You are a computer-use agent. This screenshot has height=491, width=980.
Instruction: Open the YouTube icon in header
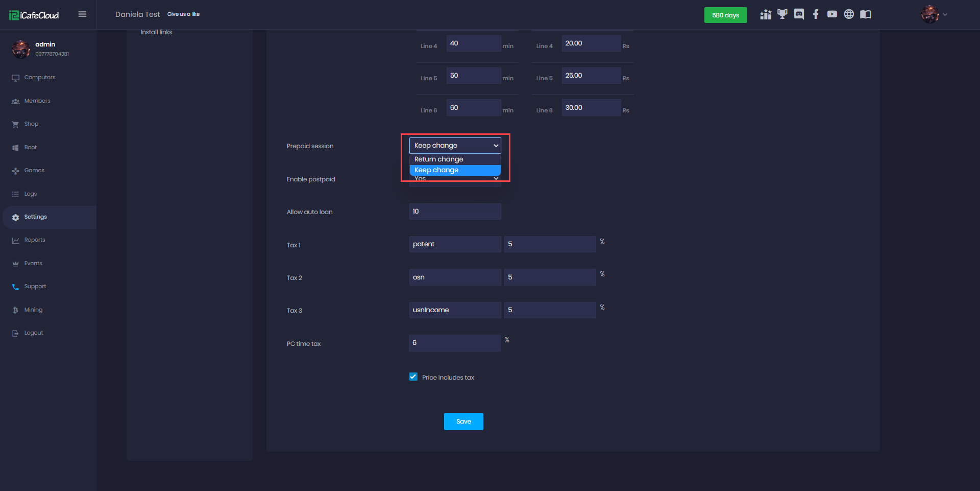(x=832, y=14)
